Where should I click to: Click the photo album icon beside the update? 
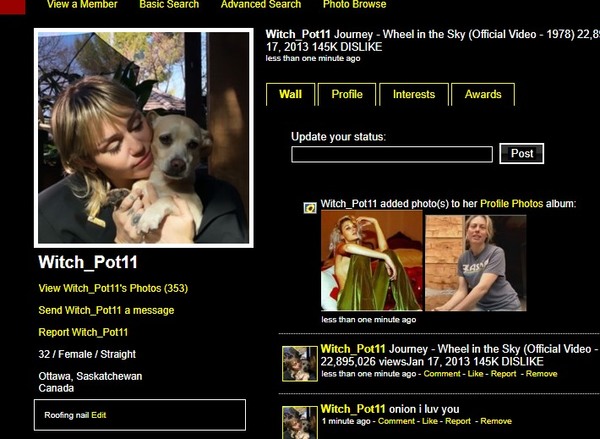[310, 208]
